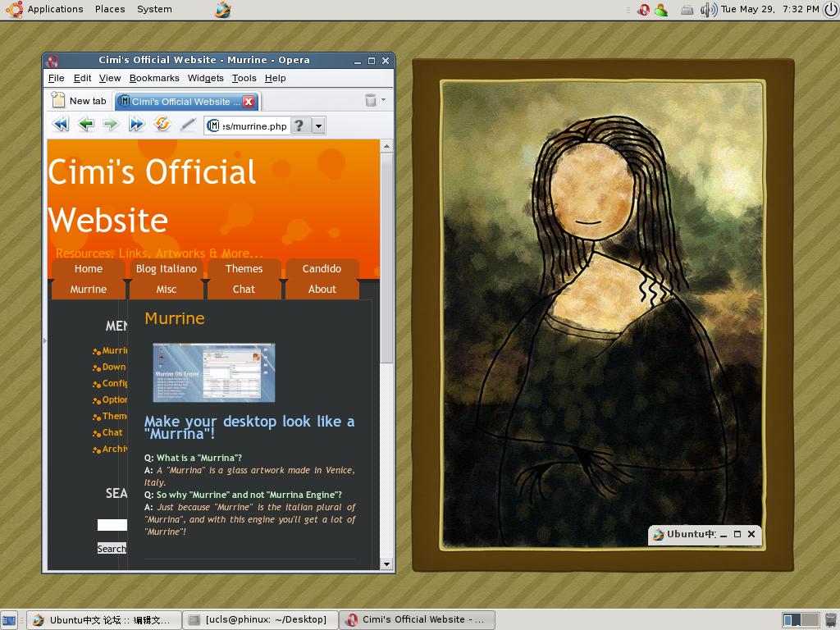
Task: Switch to the ucls@phinux terminal taskbar window
Action: click(x=260, y=620)
